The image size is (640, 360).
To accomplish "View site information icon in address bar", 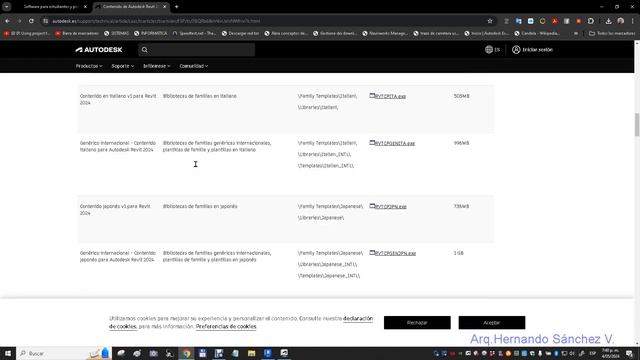I will pyautogui.click(x=46, y=21).
